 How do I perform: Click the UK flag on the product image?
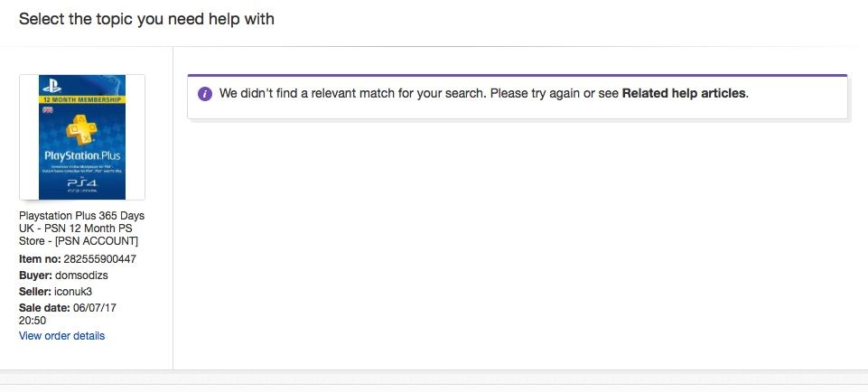[46, 109]
